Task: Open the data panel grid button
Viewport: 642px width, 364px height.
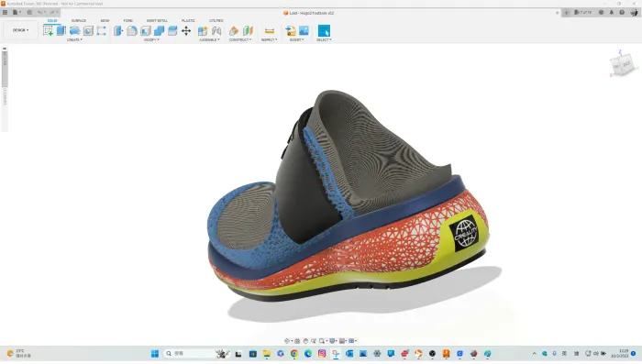Action: (5, 12)
